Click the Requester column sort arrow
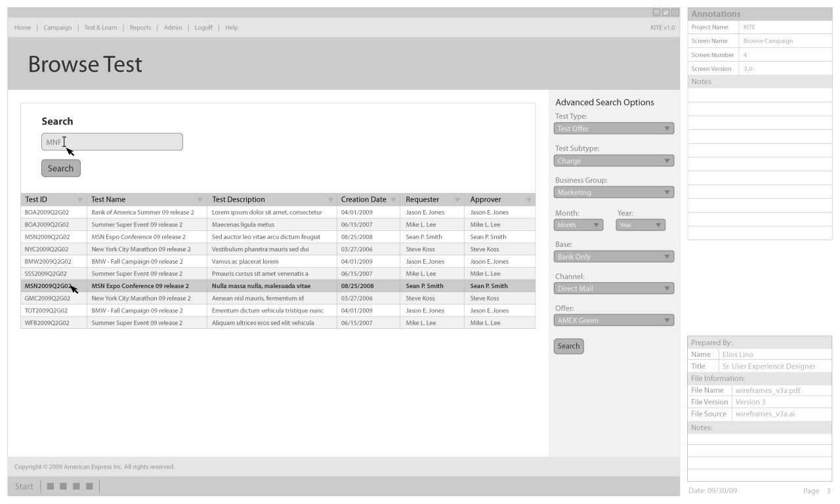 point(457,199)
